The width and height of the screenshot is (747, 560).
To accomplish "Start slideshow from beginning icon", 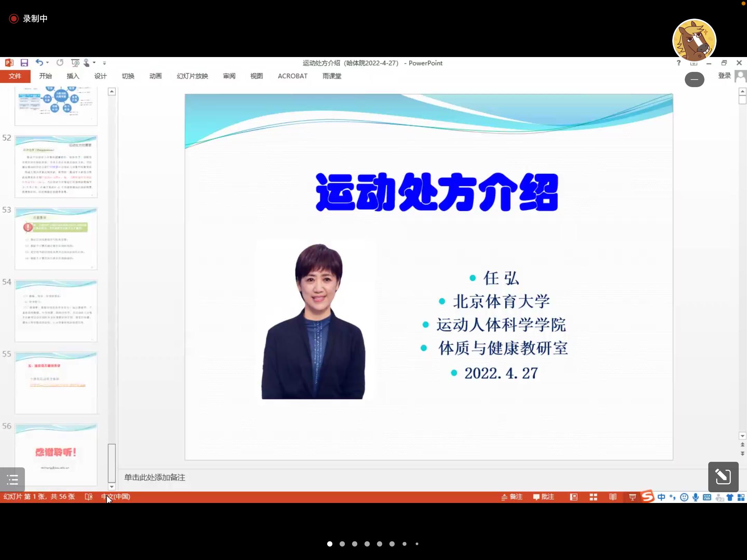I will pyautogui.click(x=75, y=63).
